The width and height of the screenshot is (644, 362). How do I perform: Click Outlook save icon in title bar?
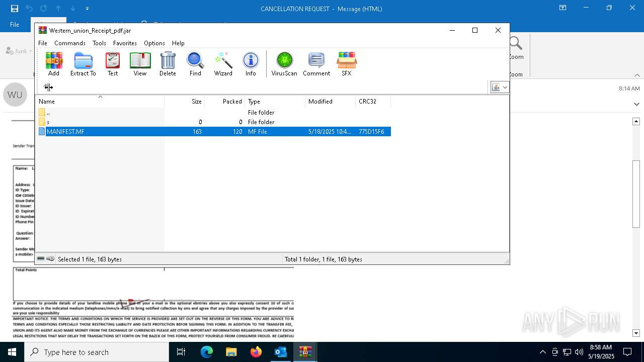pos(15,9)
